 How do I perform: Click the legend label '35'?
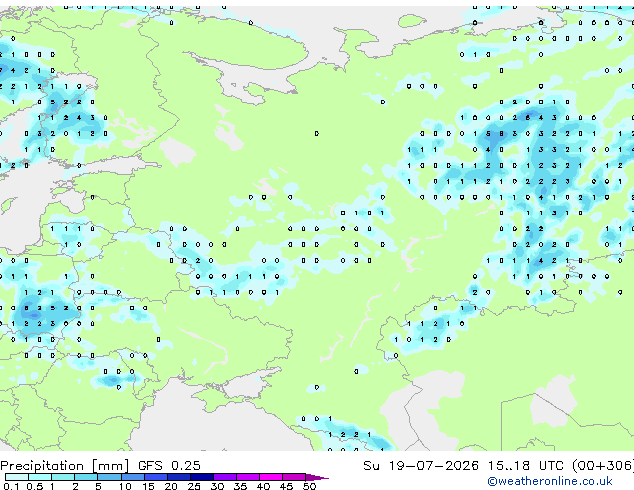point(241,486)
